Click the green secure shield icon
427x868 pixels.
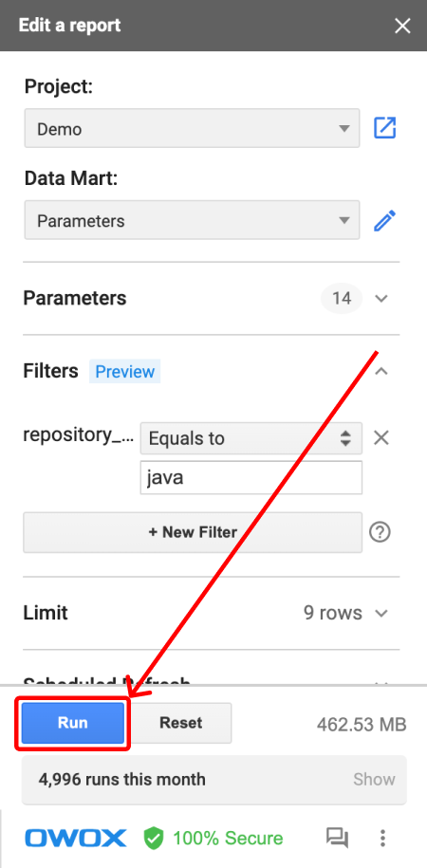click(x=154, y=838)
